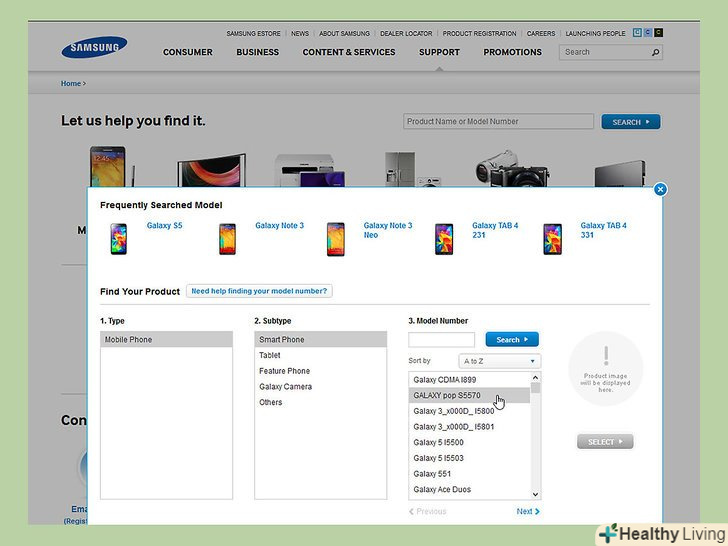Click the Home breadcrumb link
This screenshot has height=546, width=728.
71,84
